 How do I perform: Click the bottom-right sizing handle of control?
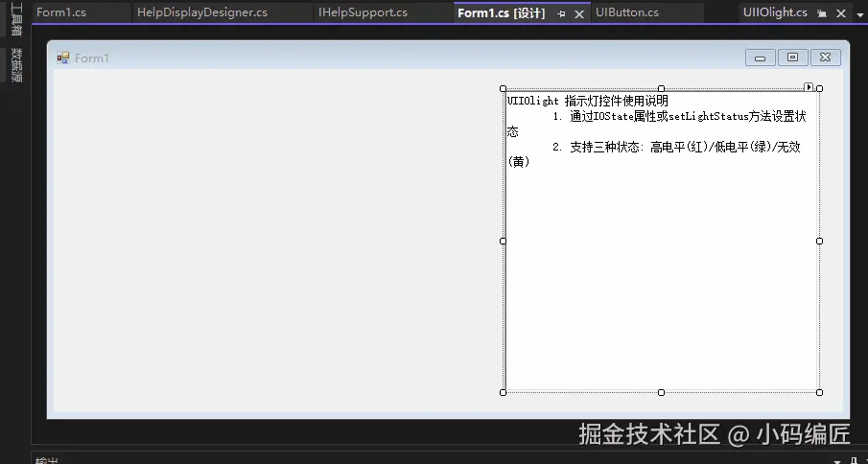pyautogui.click(x=820, y=393)
